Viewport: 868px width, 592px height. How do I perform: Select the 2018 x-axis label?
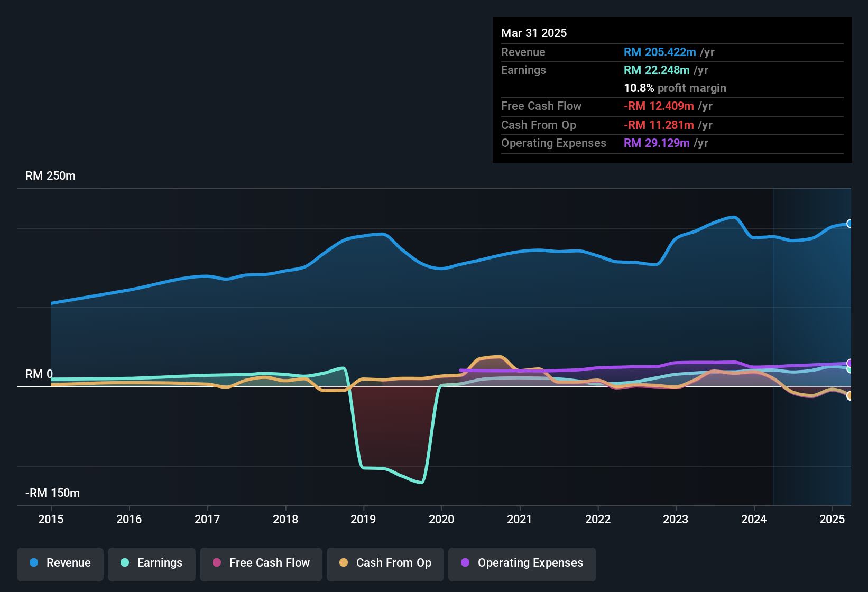coord(285,519)
